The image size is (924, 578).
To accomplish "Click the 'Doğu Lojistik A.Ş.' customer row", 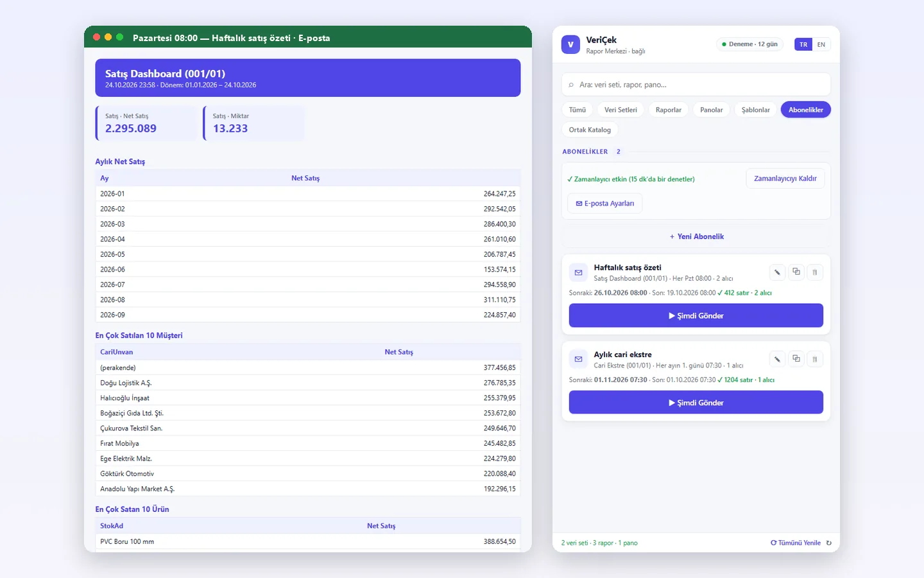I will click(x=308, y=383).
